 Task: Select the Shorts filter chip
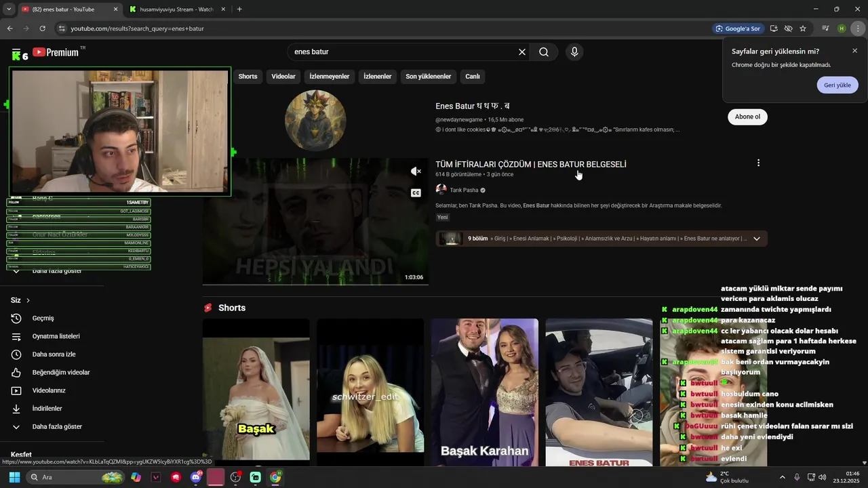(248, 77)
